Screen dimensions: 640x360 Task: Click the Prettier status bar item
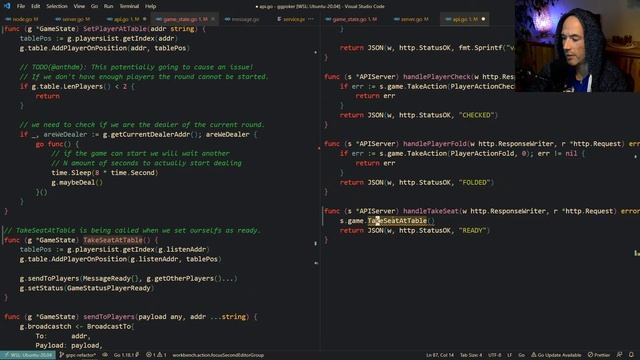(x=599, y=355)
